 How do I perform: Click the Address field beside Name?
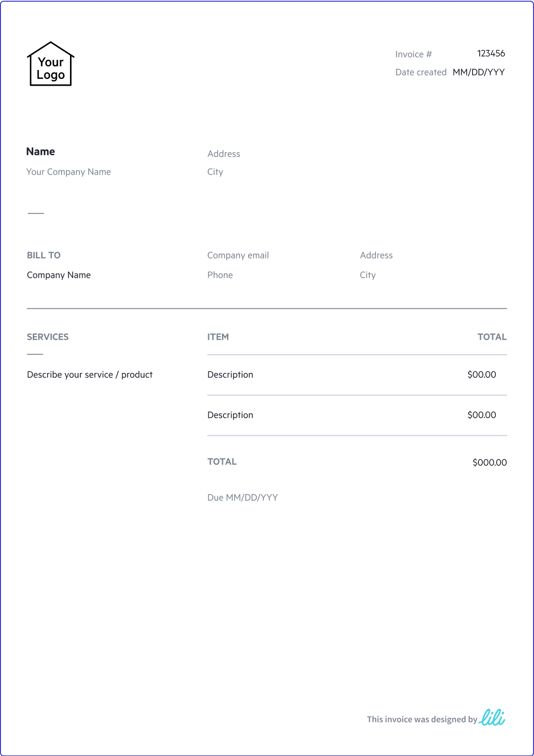[x=223, y=154]
